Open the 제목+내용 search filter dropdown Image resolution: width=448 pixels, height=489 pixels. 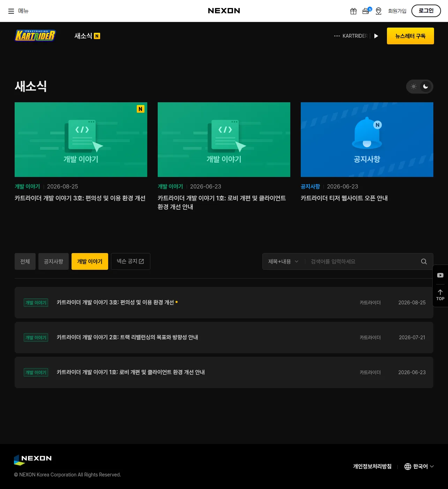pos(283,261)
